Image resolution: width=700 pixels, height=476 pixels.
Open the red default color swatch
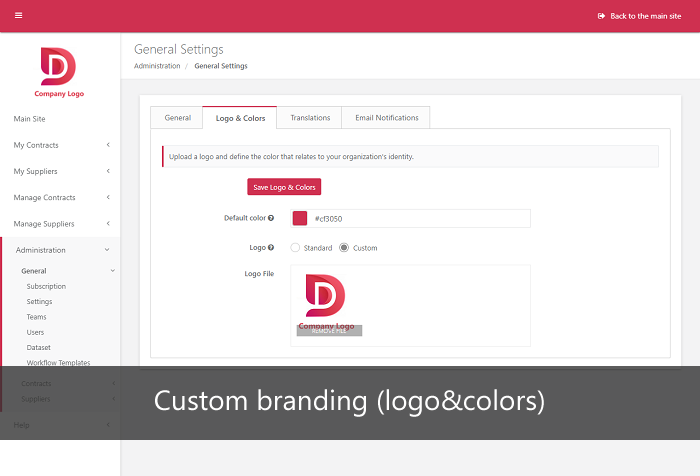click(300, 218)
